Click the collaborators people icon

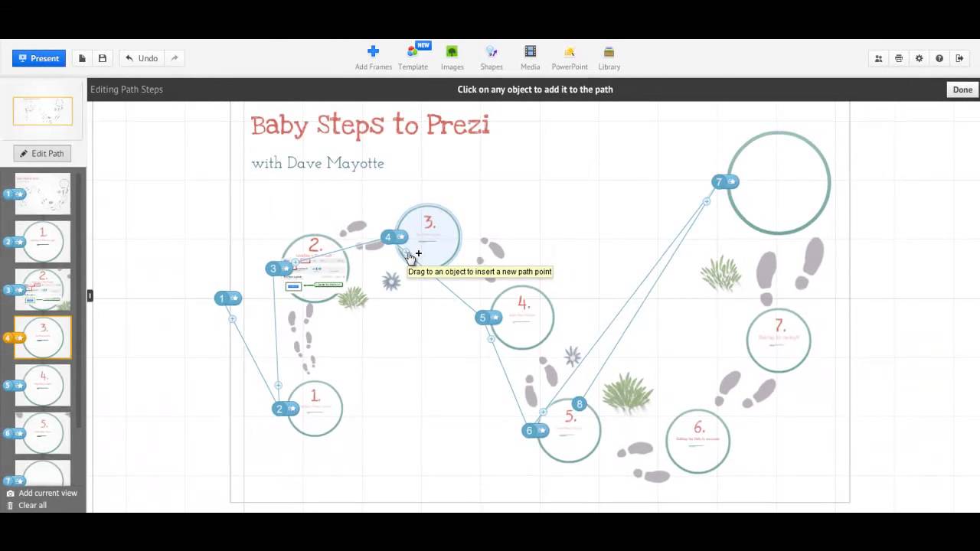pyautogui.click(x=879, y=58)
